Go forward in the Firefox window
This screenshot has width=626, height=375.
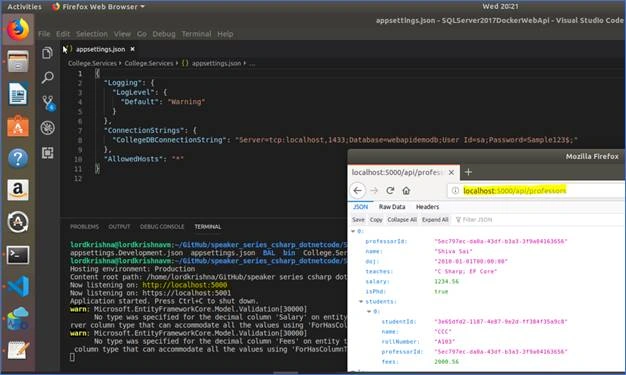pos(374,190)
